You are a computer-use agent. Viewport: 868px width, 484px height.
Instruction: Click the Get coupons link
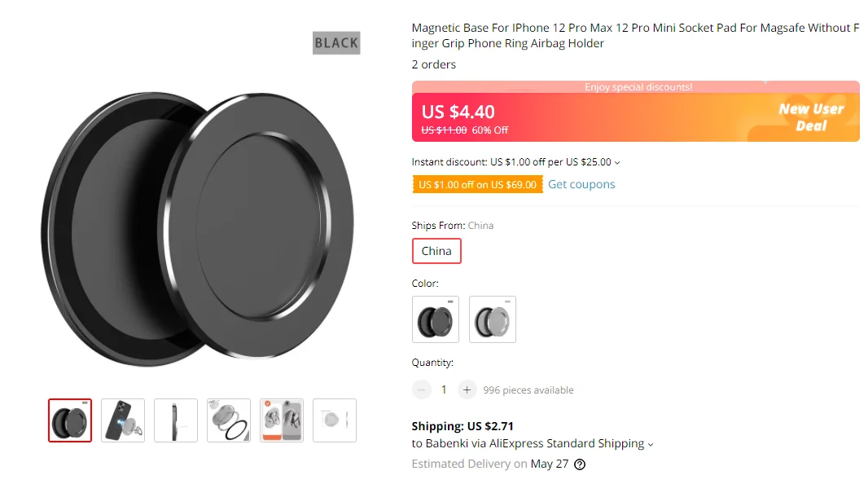pos(581,185)
